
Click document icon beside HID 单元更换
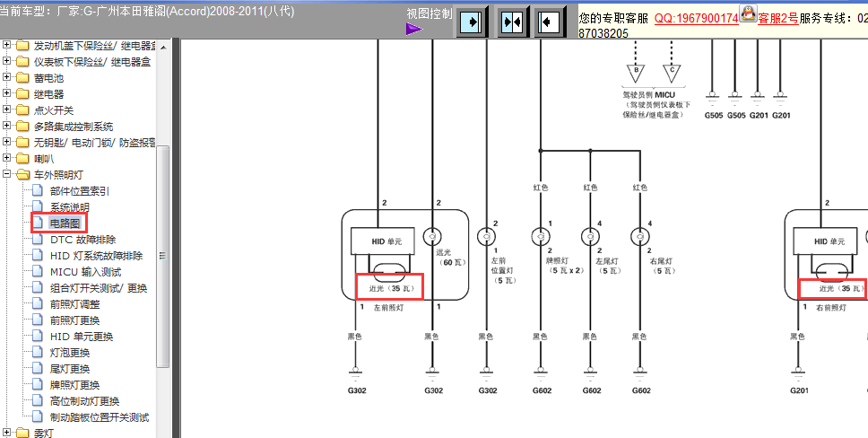(38, 336)
